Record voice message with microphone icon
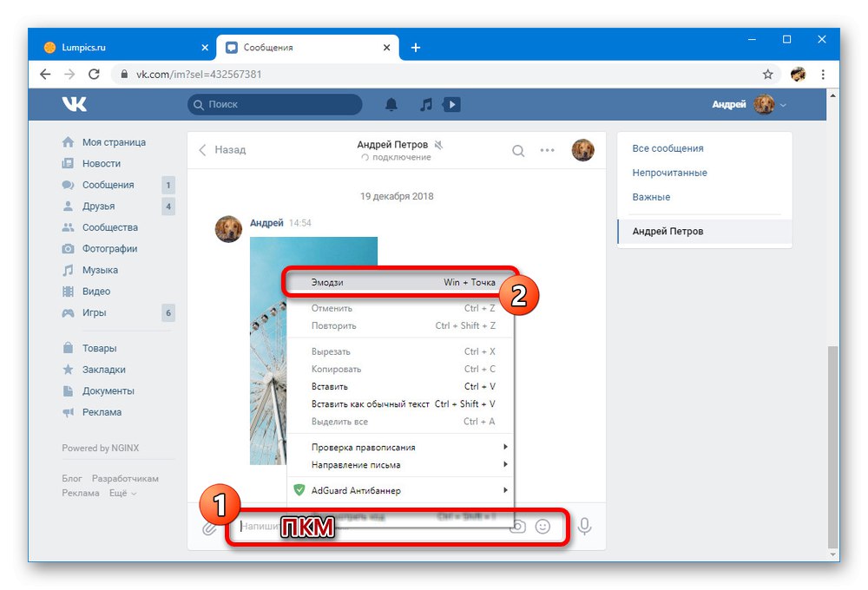The image size is (868, 590). click(583, 527)
